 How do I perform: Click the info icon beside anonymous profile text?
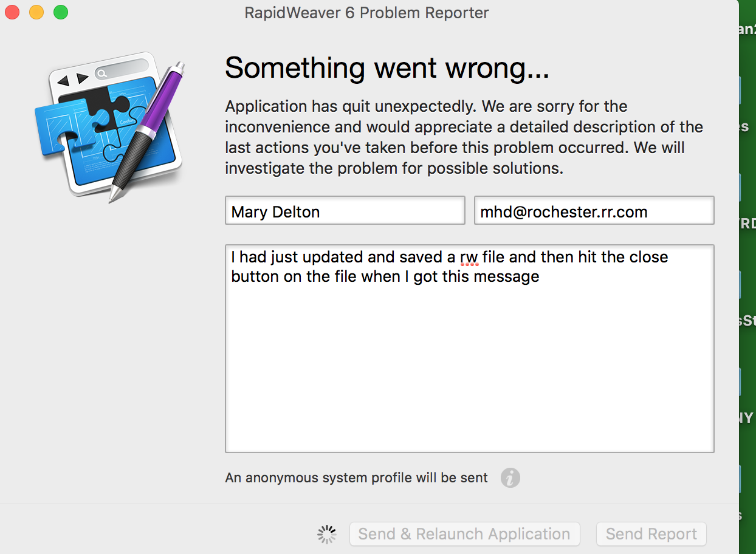point(510,478)
